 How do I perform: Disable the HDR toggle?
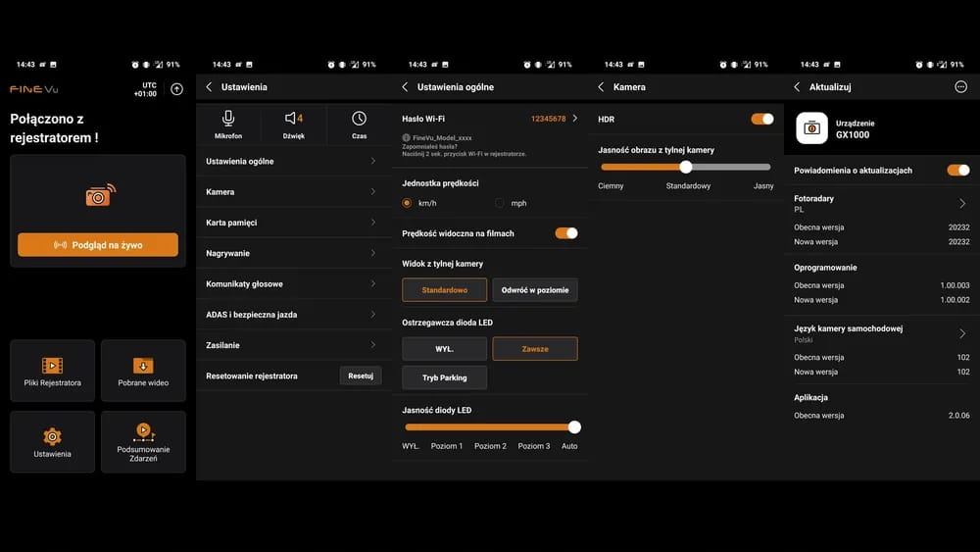click(761, 119)
